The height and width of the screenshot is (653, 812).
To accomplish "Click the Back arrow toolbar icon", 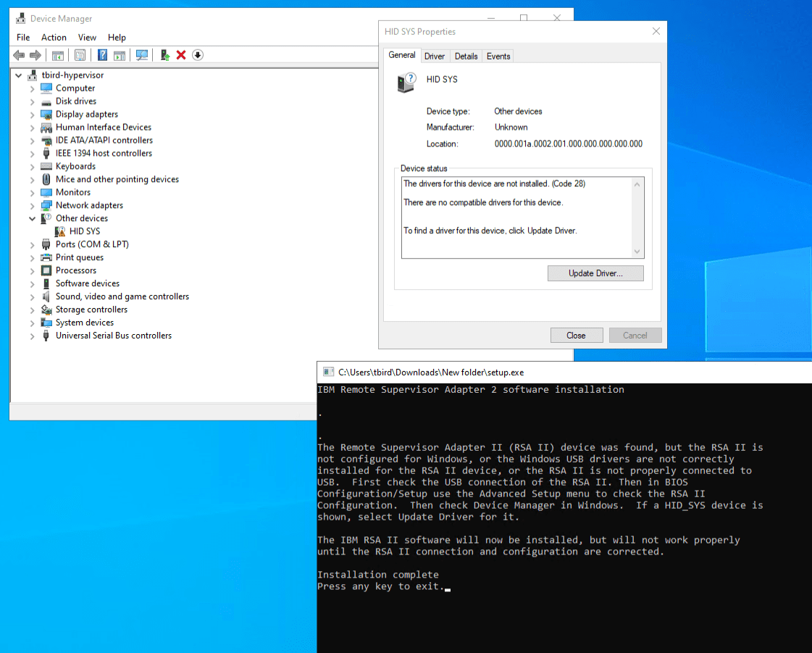I will (x=19, y=55).
